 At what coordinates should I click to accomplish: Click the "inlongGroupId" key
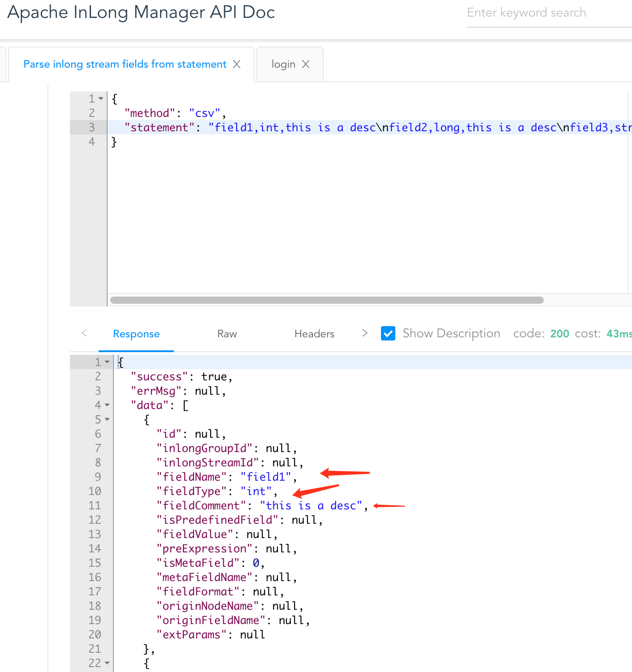pyautogui.click(x=204, y=448)
